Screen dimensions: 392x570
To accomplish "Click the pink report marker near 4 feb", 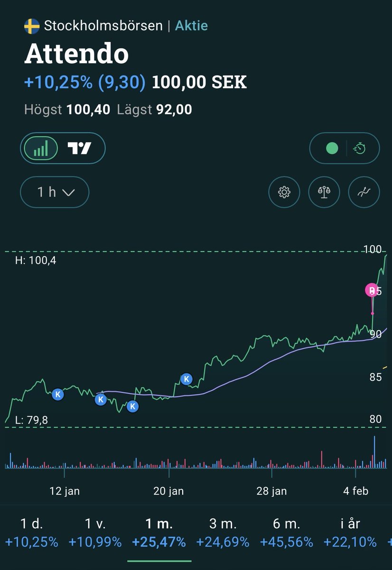I will [373, 290].
